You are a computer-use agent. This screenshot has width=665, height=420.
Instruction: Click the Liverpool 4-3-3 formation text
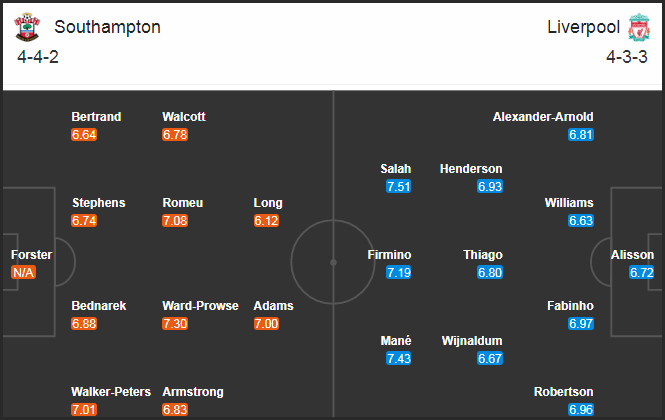click(x=627, y=57)
